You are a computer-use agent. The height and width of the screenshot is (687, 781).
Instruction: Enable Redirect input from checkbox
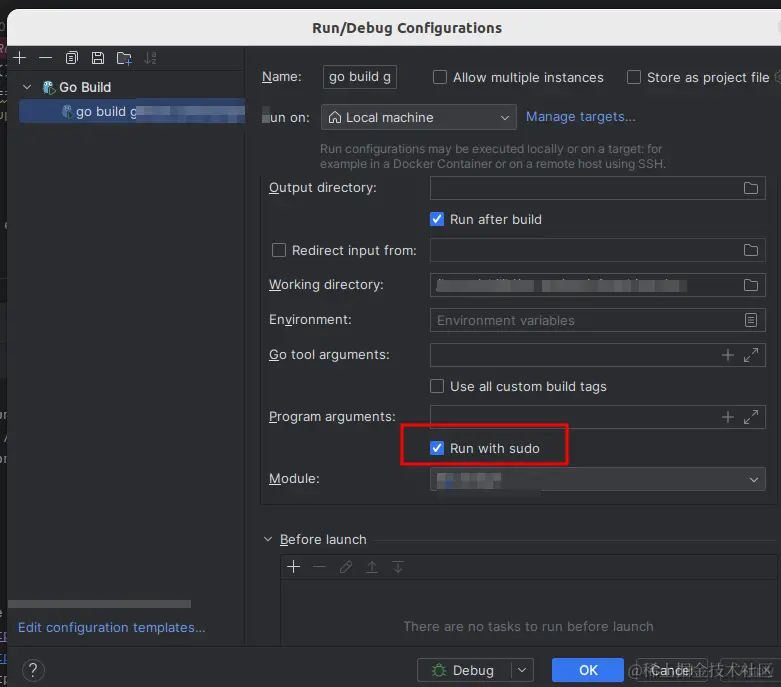click(278, 250)
